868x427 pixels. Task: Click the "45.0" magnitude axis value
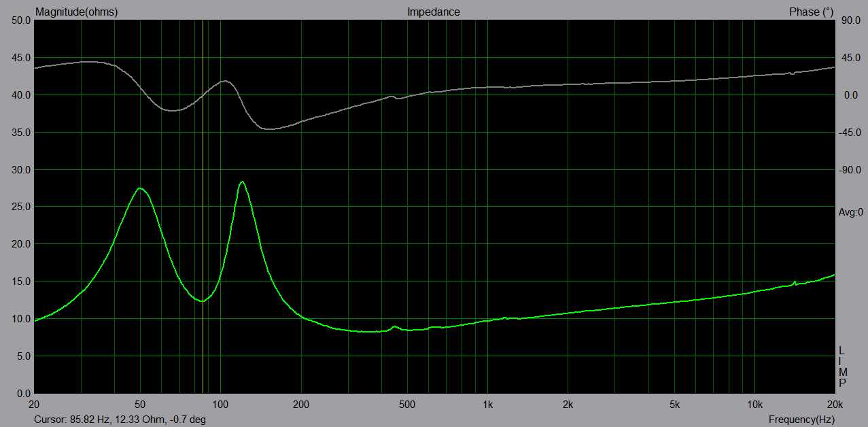22,58
